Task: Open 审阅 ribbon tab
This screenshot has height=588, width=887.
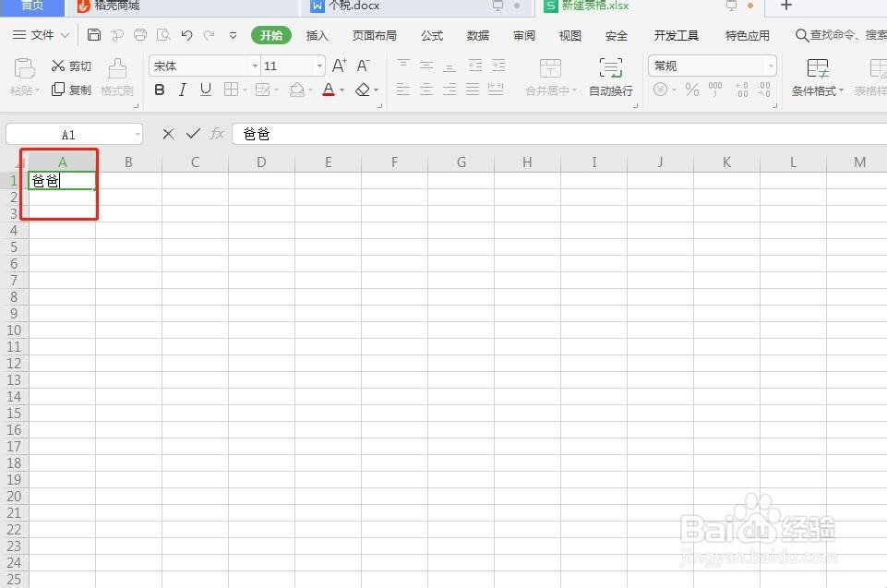Action: (x=524, y=36)
